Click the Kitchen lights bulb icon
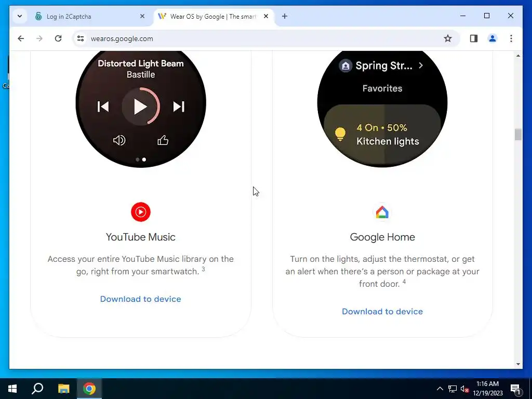532x399 pixels. click(340, 134)
